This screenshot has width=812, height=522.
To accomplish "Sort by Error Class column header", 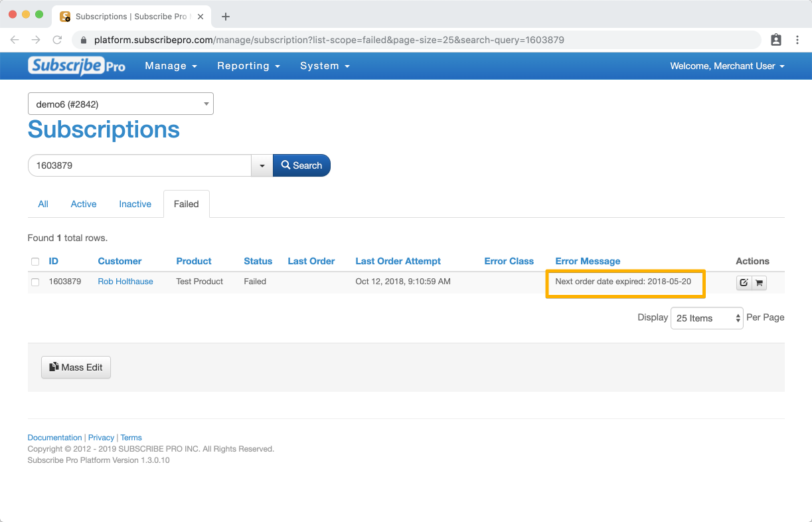I will click(509, 261).
